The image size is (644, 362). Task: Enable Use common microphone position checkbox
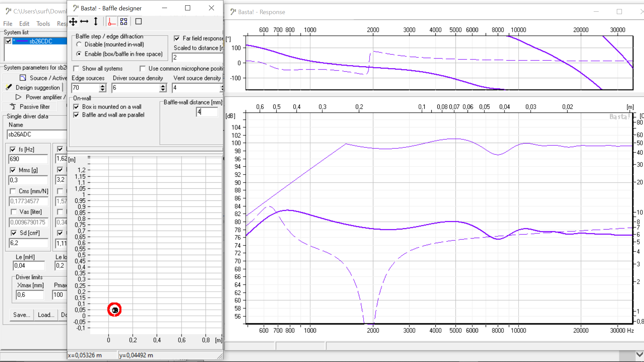(143, 69)
